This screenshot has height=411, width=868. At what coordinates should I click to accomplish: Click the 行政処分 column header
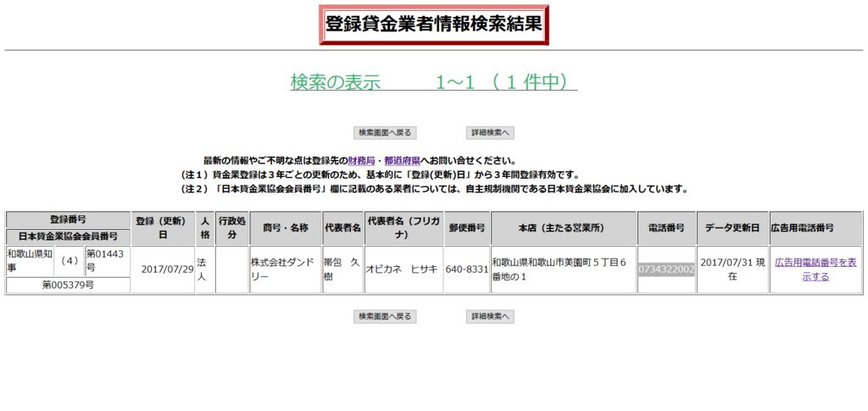coord(232,228)
